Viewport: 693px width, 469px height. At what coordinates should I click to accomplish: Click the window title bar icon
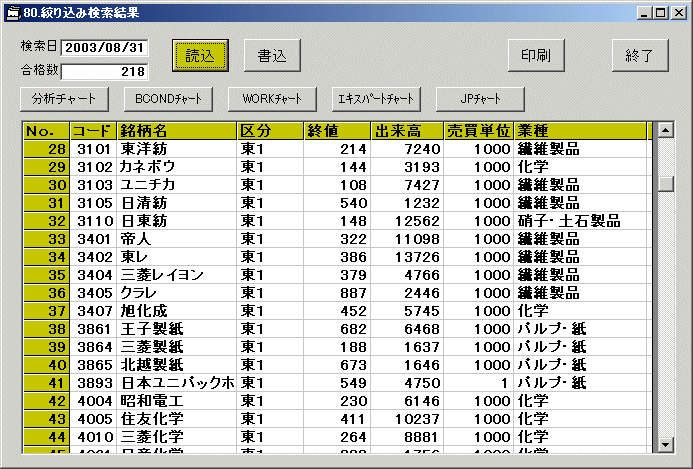14,13
